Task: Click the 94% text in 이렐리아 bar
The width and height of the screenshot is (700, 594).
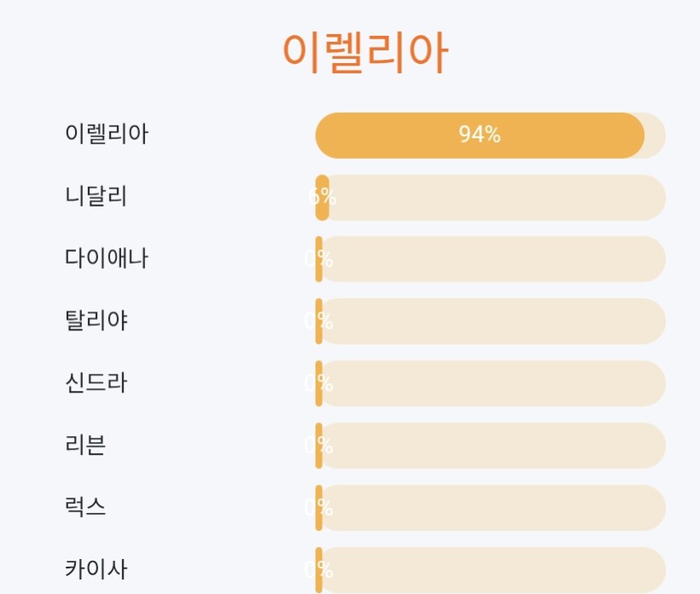Action: click(479, 135)
